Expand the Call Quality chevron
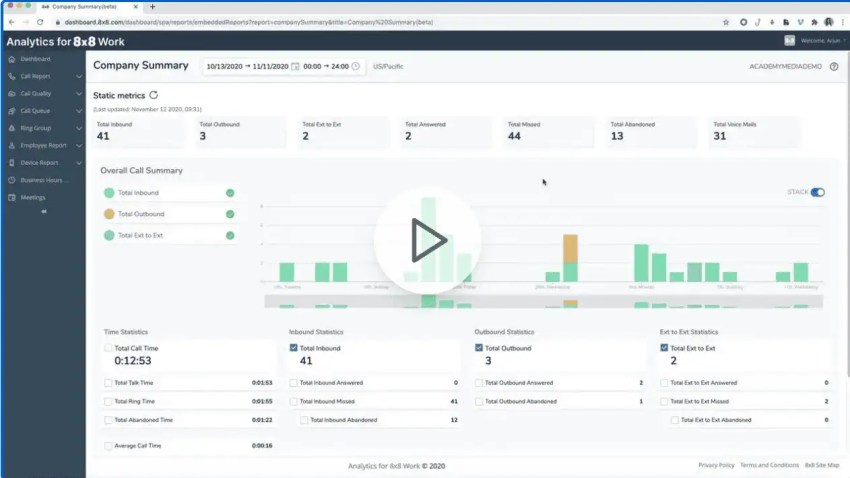The height and width of the screenshot is (478, 850). [79, 94]
